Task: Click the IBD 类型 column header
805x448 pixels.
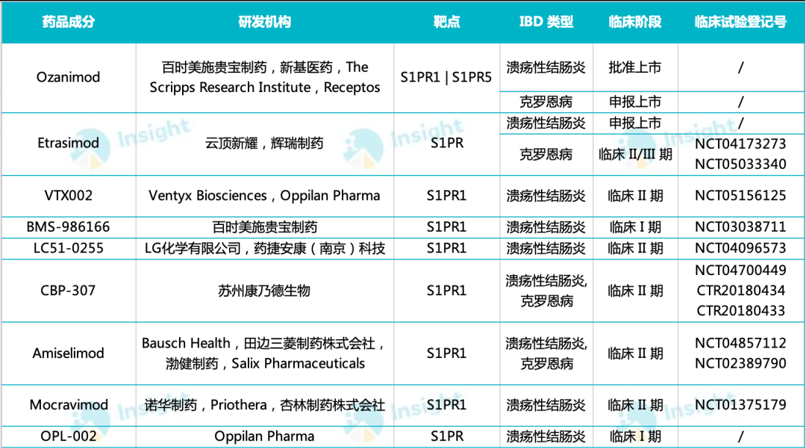Action: [546, 21]
